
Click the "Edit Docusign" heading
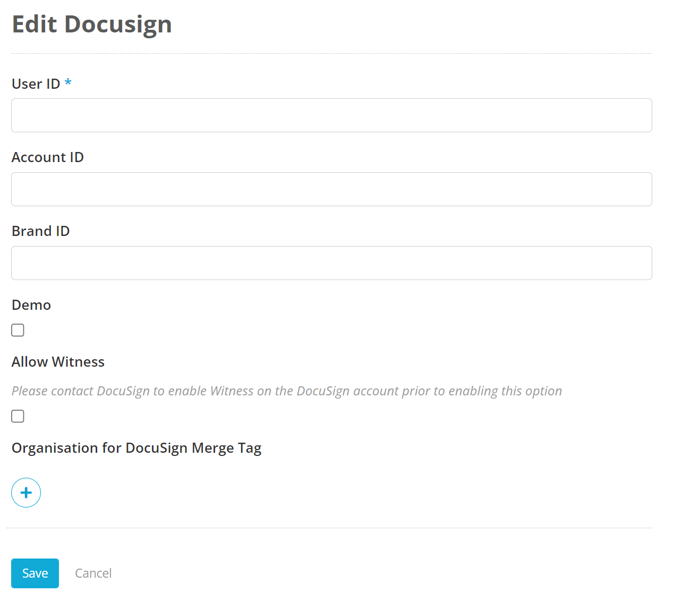tap(92, 24)
